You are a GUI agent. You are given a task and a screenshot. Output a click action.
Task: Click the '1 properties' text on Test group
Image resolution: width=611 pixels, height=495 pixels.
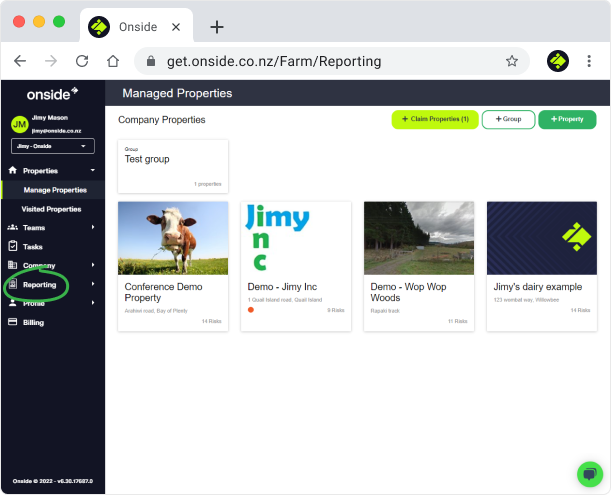208,184
